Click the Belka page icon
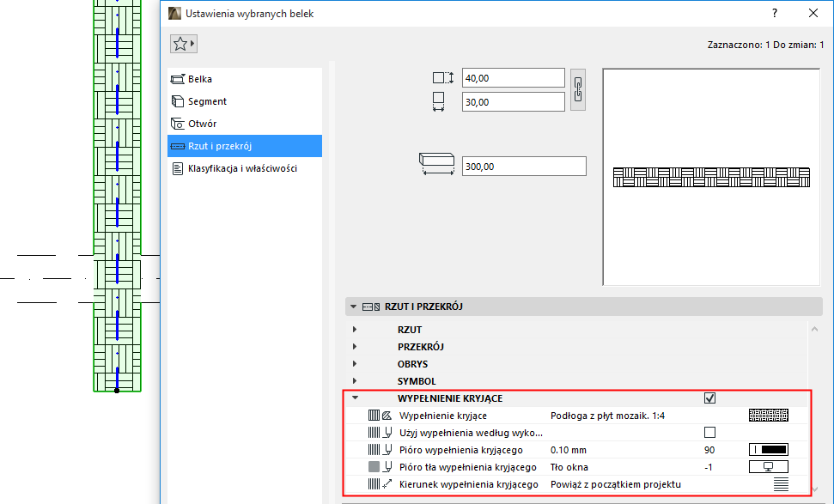 (178, 79)
